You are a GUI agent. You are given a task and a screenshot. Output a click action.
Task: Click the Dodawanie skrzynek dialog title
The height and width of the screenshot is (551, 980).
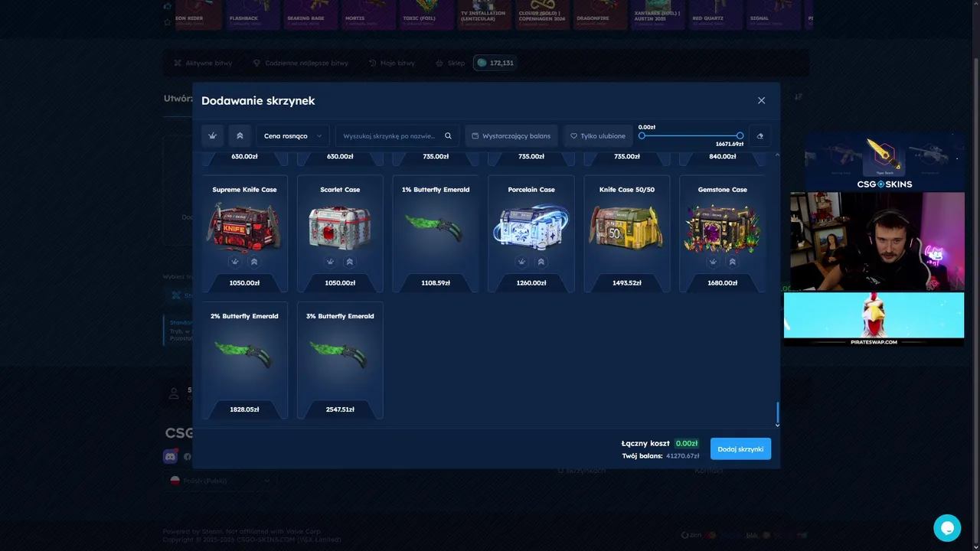258,101
